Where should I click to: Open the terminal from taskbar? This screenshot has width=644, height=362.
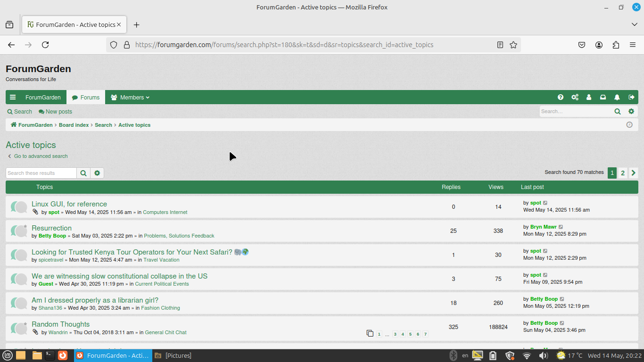coord(50,355)
